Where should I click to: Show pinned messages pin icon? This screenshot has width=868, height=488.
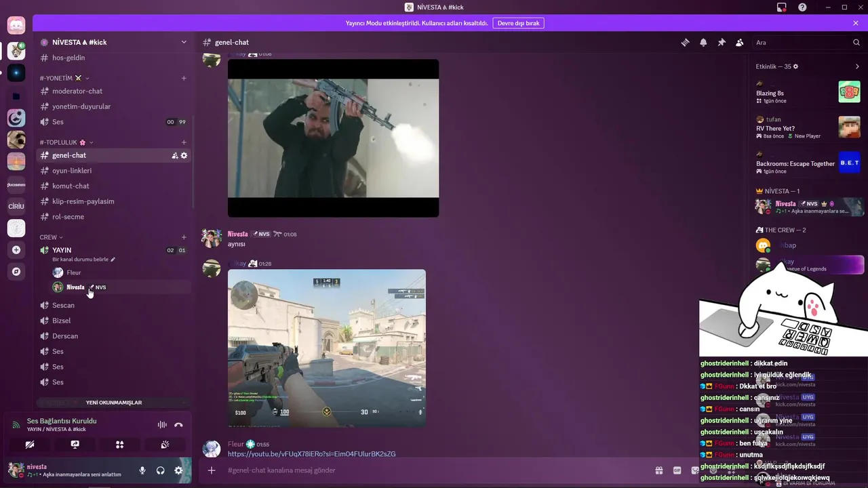(x=722, y=42)
